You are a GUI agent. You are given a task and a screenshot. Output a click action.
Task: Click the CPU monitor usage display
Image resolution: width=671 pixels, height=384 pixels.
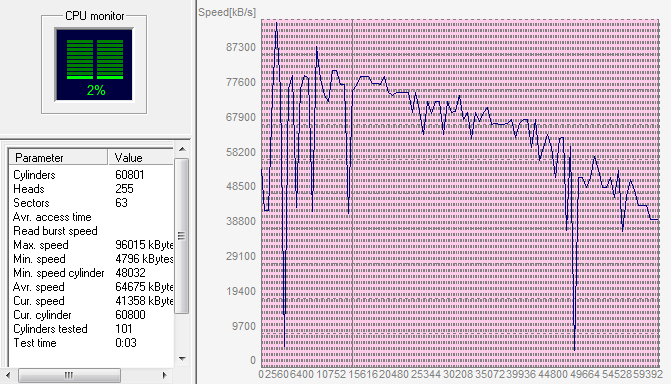coord(94,65)
